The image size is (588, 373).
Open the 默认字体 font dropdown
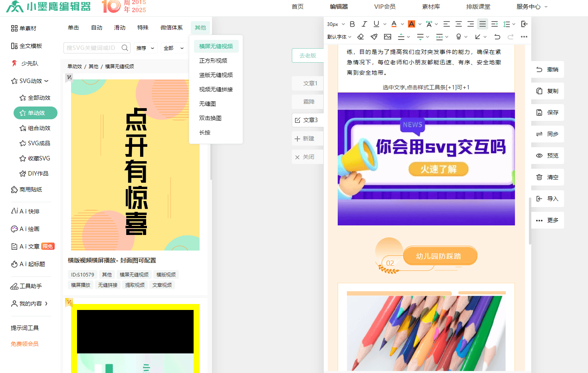coord(339,37)
